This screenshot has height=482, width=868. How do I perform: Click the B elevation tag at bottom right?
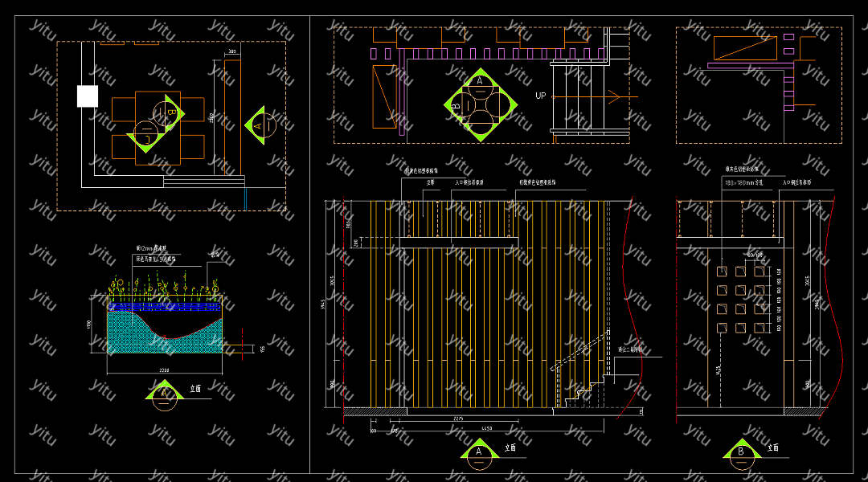click(x=742, y=451)
